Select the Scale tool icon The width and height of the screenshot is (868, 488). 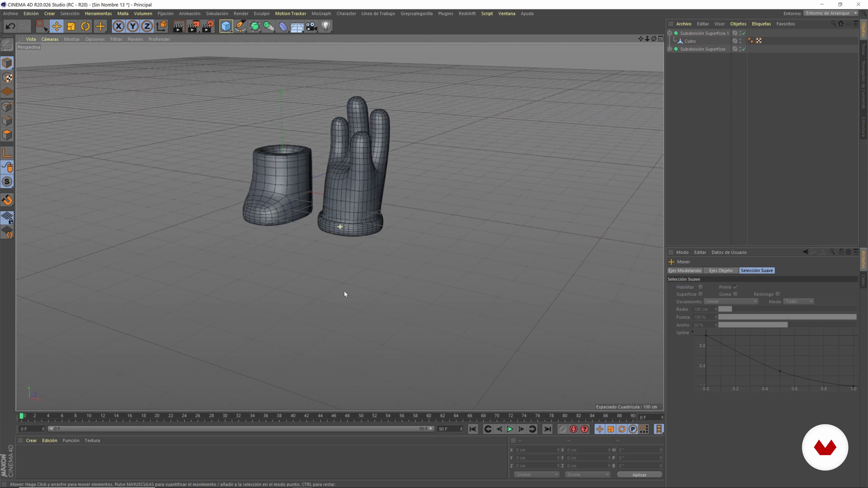pyautogui.click(x=71, y=26)
